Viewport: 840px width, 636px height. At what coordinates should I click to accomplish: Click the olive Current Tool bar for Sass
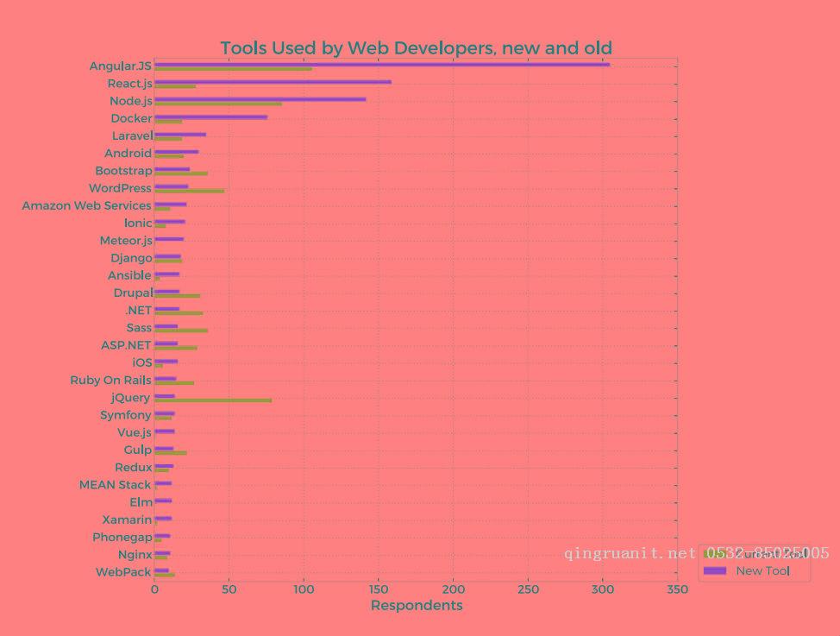[181, 331]
